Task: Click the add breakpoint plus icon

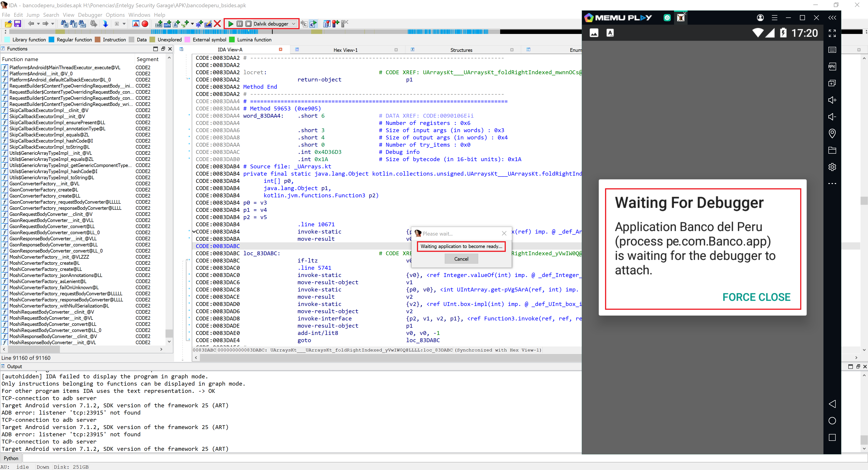Action: tap(335, 24)
